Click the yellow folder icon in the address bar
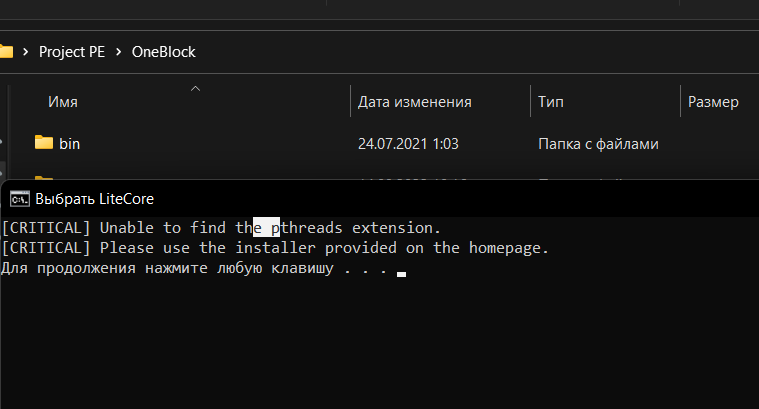Viewport: 759px width, 409px height. pyautogui.click(x=6, y=51)
